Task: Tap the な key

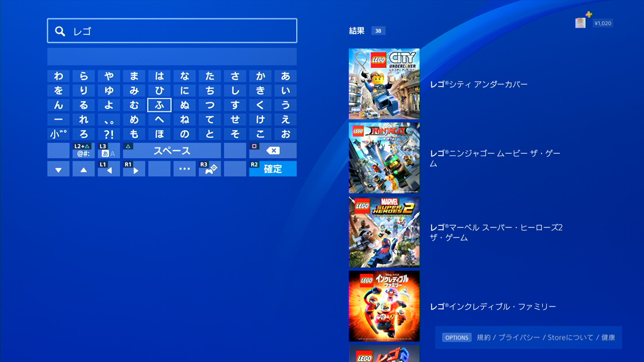Action: (x=185, y=76)
